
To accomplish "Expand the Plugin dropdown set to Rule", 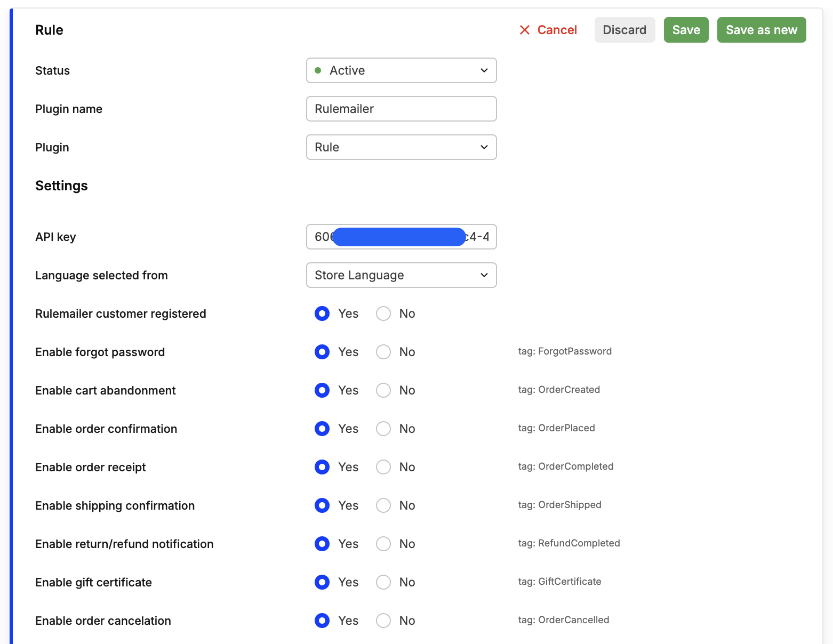I will (401, 147).
